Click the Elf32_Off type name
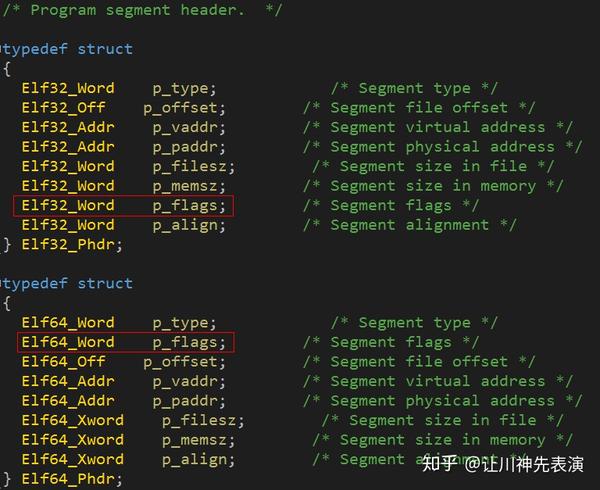 (63, 108)
